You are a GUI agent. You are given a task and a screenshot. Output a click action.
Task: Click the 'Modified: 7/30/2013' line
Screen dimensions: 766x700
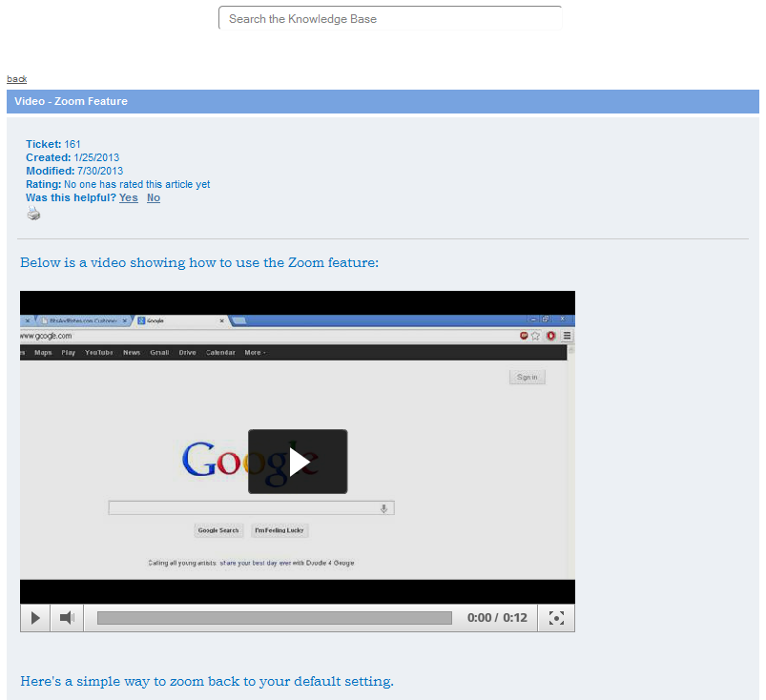click(74, 171)
